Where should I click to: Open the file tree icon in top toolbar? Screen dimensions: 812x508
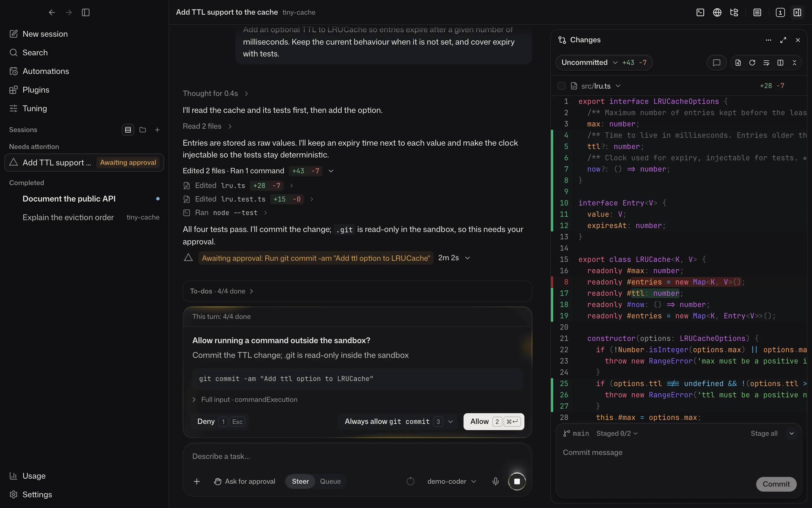[734, 12]
